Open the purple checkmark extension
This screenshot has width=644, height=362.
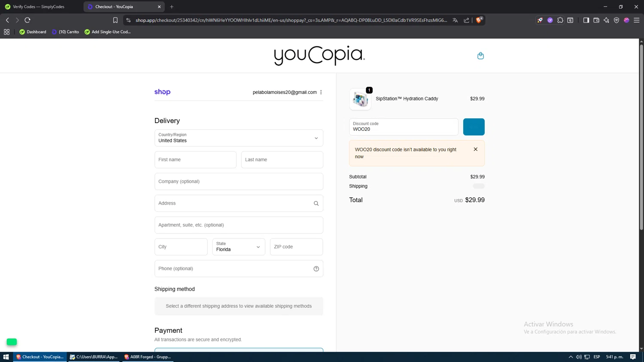(x=550, y=20)
